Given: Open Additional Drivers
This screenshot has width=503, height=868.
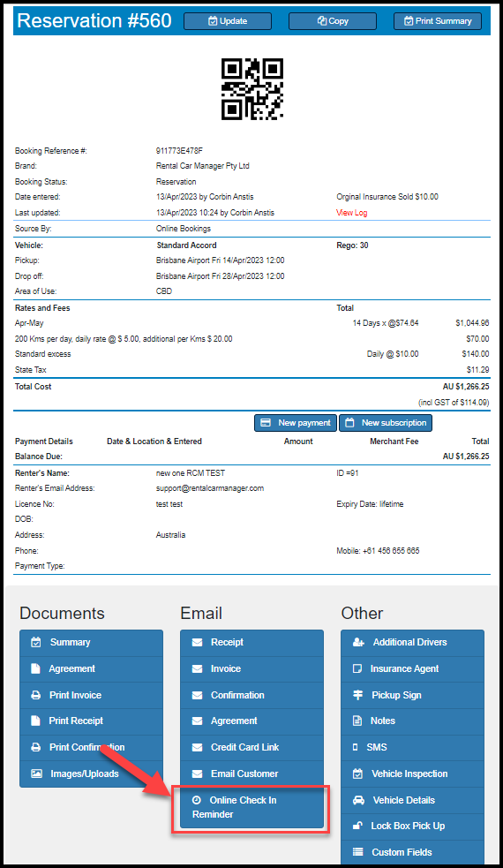Looking at the screenshot, I should [412, 643].
